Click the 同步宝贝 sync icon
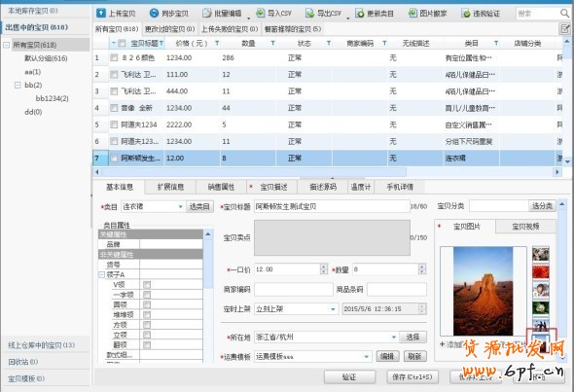This screenshot has width=574, height=392. (x=154, y=14)
